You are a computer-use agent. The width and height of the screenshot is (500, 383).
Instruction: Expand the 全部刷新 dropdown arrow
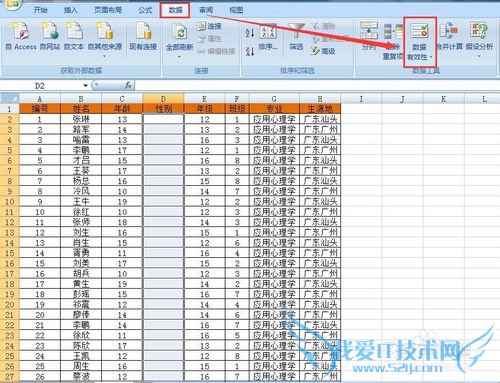pos(180,56)
